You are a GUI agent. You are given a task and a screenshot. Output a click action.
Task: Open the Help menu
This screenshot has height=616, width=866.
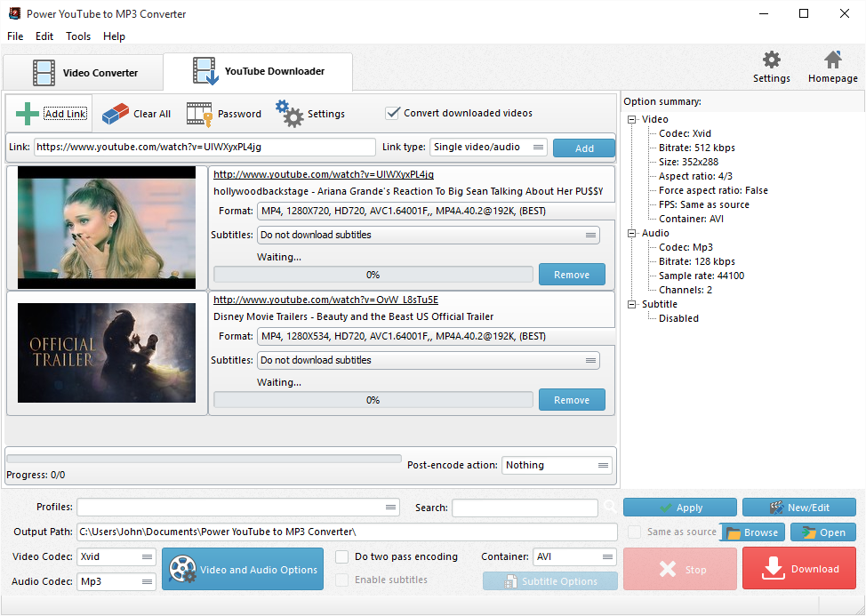pyautogui.click(x=114, y=36)
